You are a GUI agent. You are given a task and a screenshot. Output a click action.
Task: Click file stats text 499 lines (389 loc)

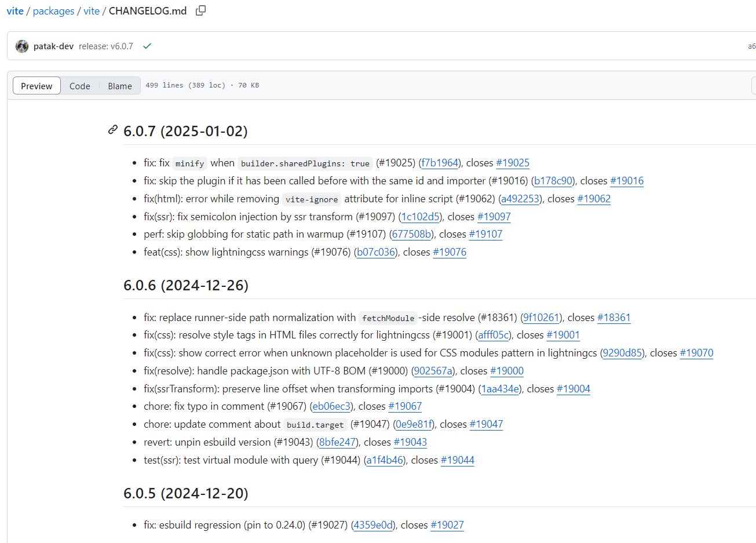coord(185,85)
